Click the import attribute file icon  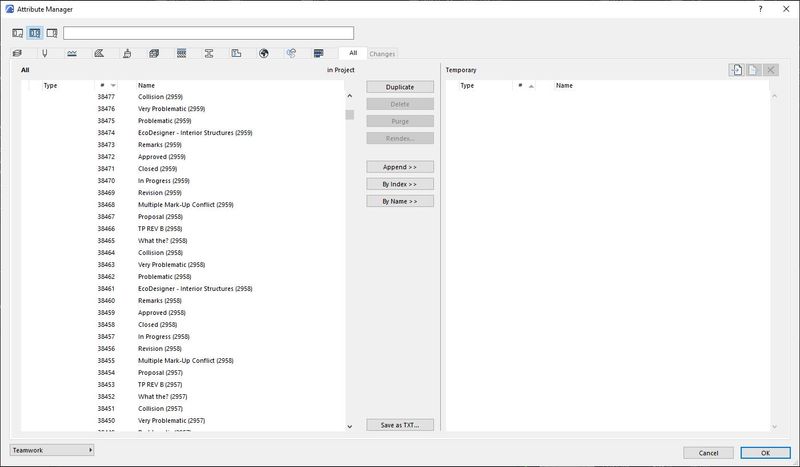pos(736,70)
